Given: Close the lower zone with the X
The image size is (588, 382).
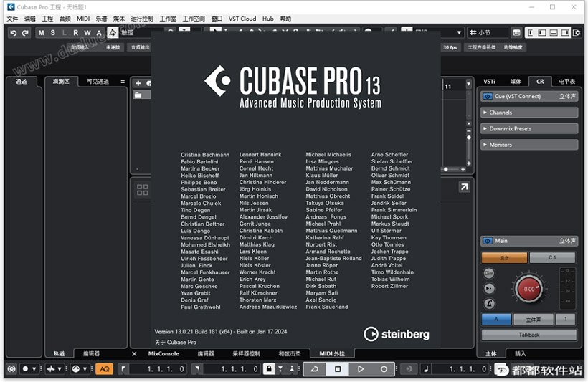Looking at the screenshot, I should 134,353.
